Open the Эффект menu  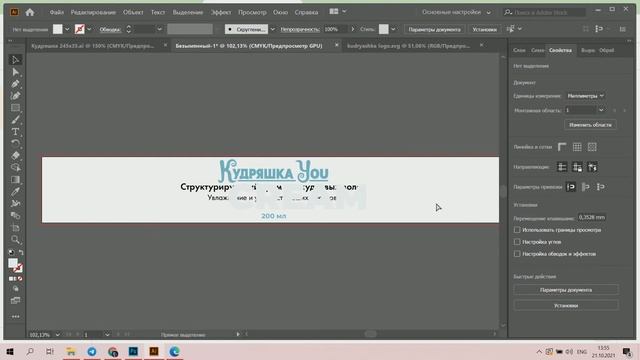[x=221, y=12]
